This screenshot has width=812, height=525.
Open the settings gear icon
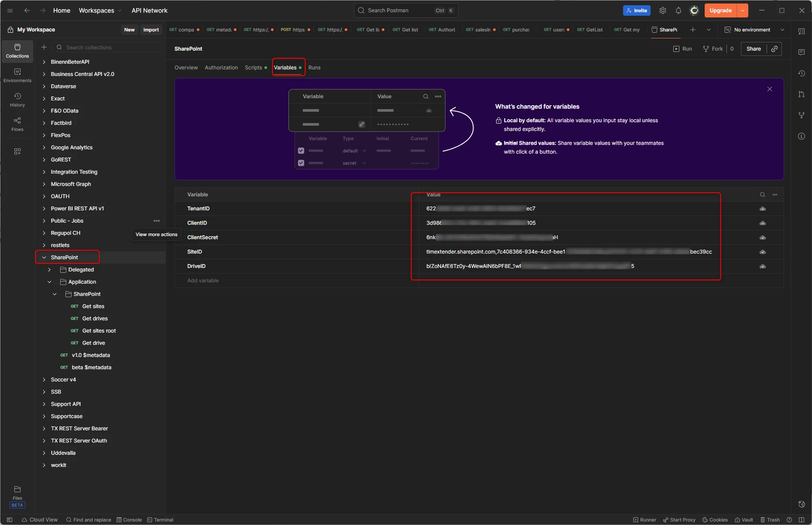[x=663, y=10]
